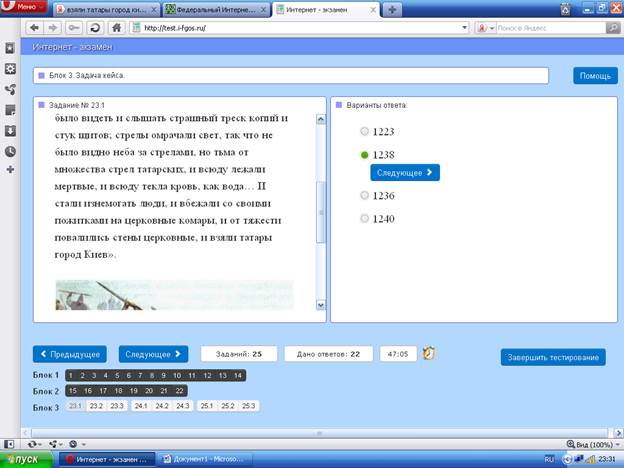Open the password wand key icon

[74, 28]
